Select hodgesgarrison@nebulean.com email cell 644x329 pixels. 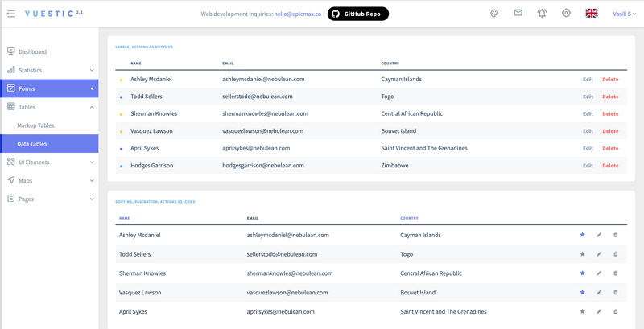tap(263, 166)
